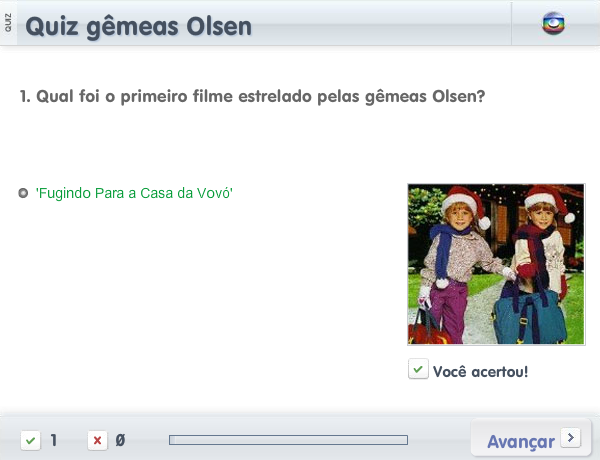The height and width of the screenshot is (460, 600).
Task: Click the arrow icon next to Avançar
Action: click(x=571, y=437)
